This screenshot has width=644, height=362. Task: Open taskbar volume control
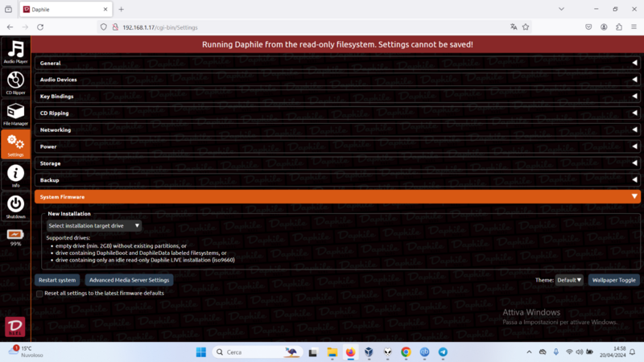[579, 352]
